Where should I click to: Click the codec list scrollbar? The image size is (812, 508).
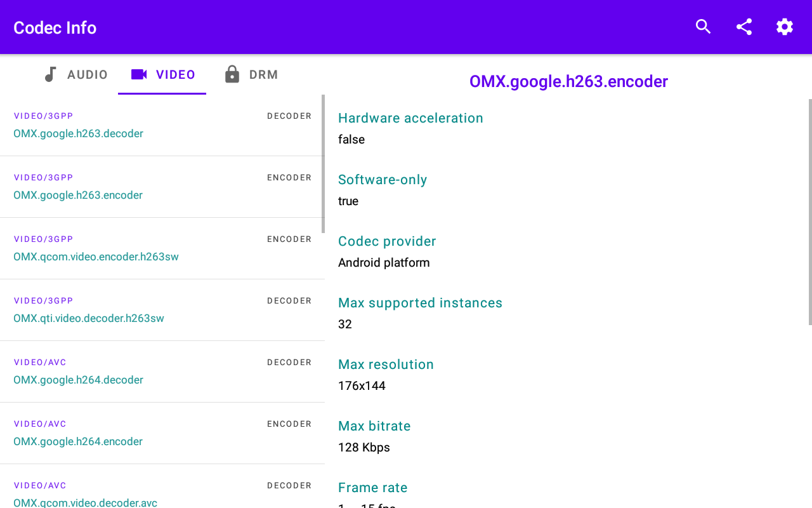pos(323,164)
